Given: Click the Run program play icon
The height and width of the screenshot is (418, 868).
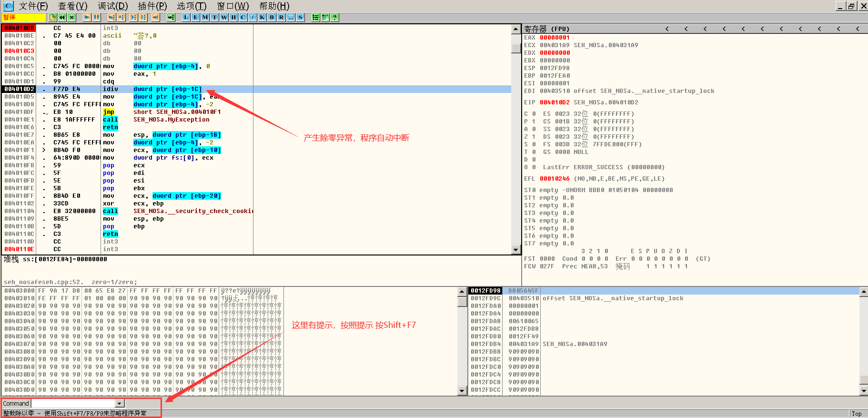Looking at the screenshot, I should point(87,18).
